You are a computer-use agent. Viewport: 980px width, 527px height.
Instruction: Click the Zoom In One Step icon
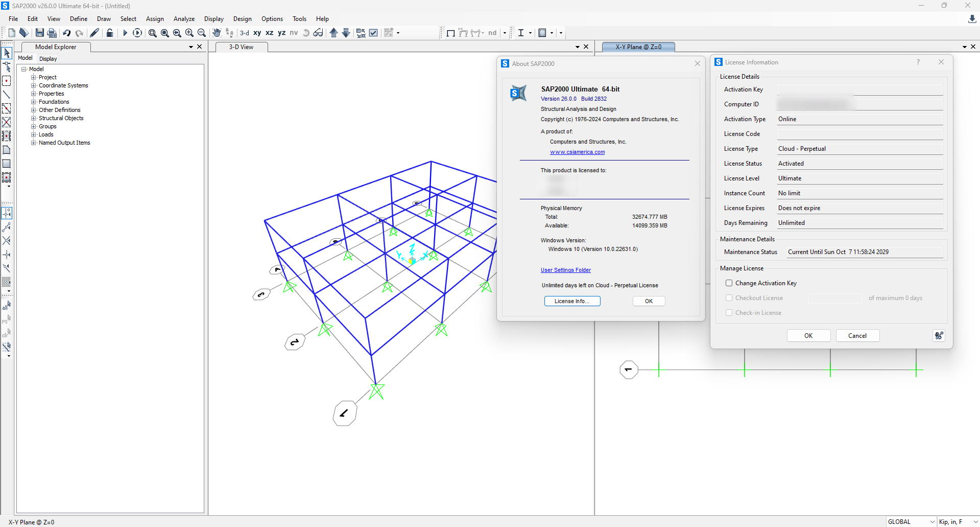click(189, 33)
